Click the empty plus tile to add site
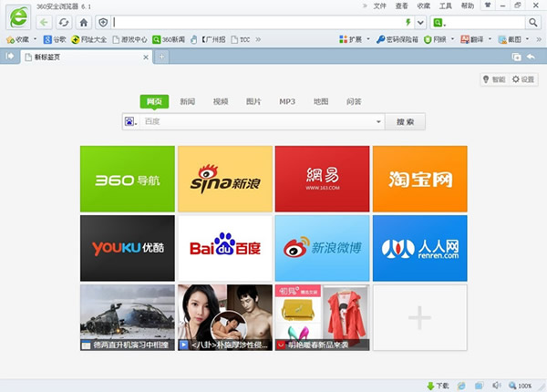Image resolution: width=547 pixels, height=392 pixels. pos(419,317)
